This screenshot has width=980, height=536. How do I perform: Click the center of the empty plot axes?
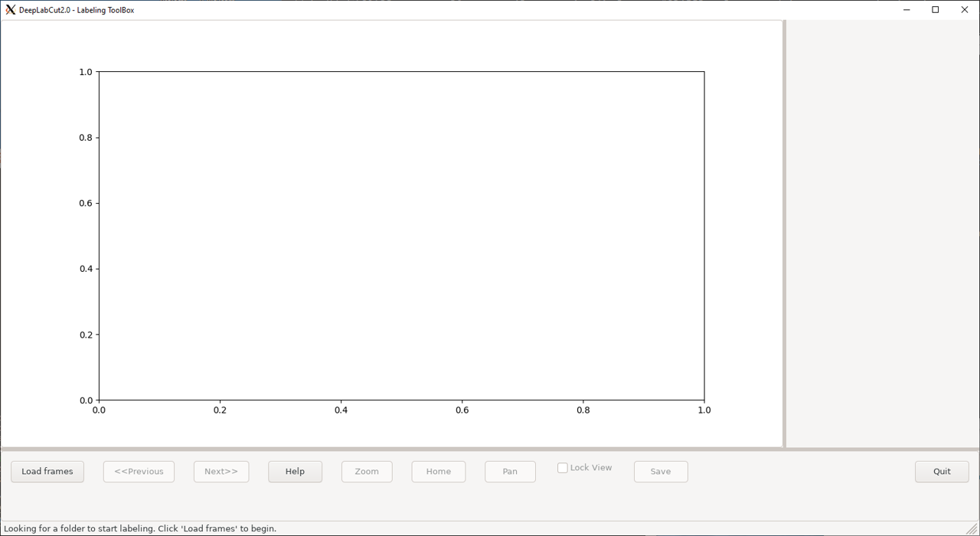coord(401,236)
